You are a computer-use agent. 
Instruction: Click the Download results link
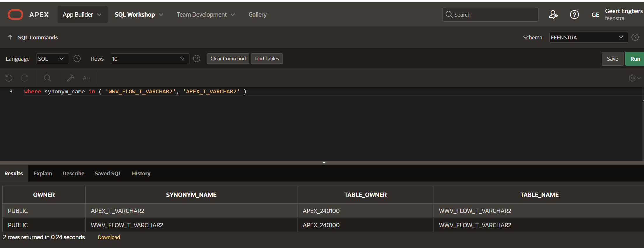pyautogui.click(x=109, y=237)
